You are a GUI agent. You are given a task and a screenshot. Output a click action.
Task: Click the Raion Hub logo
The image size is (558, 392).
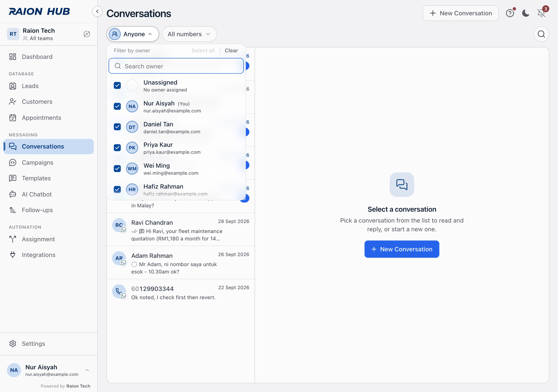coord(39,11)
